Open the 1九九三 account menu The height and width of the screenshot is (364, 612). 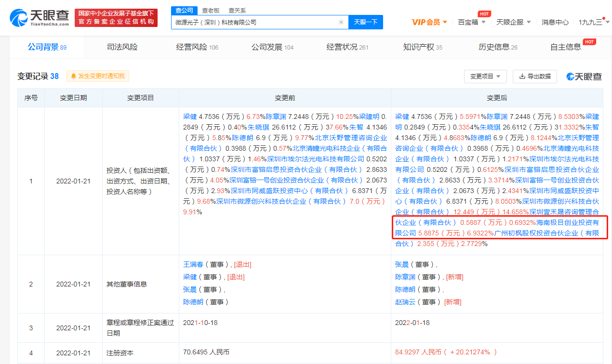(x=593, y=22)
